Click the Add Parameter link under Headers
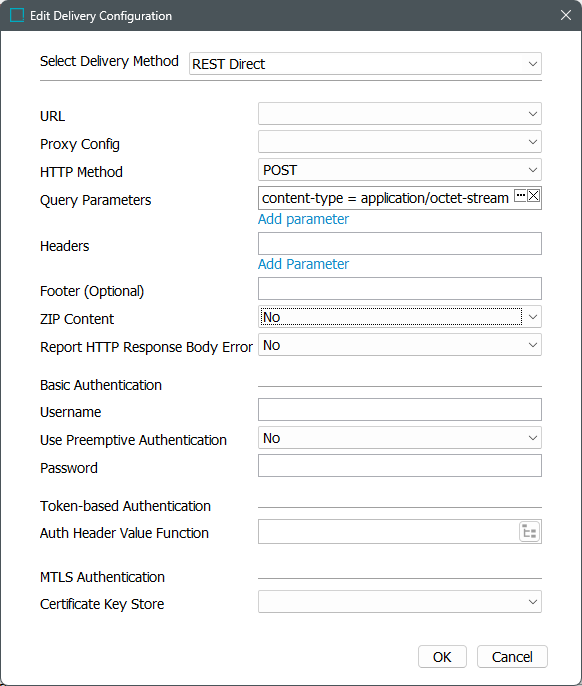 pos(303,264)
